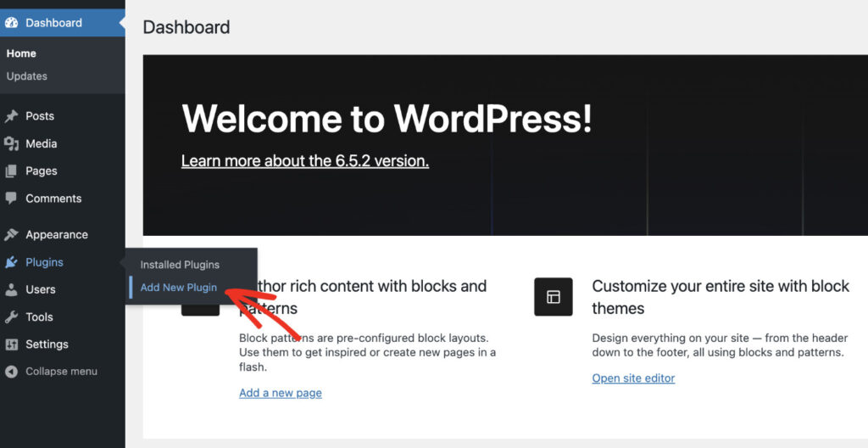868x448 pixels.
Task: Click the Plugins plug icon
Action: point(11,262)
